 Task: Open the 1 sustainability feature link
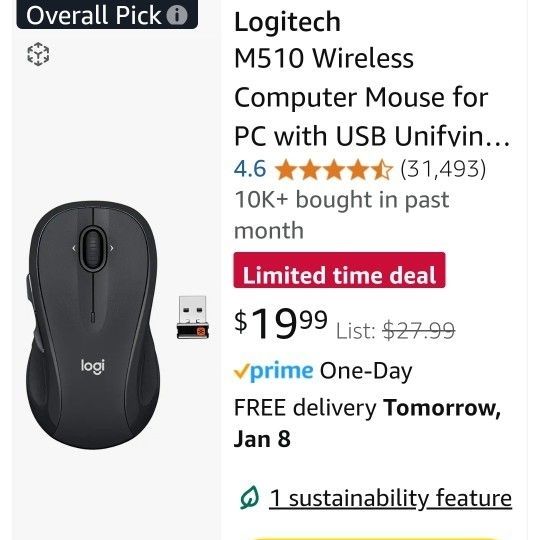(390, 498)
